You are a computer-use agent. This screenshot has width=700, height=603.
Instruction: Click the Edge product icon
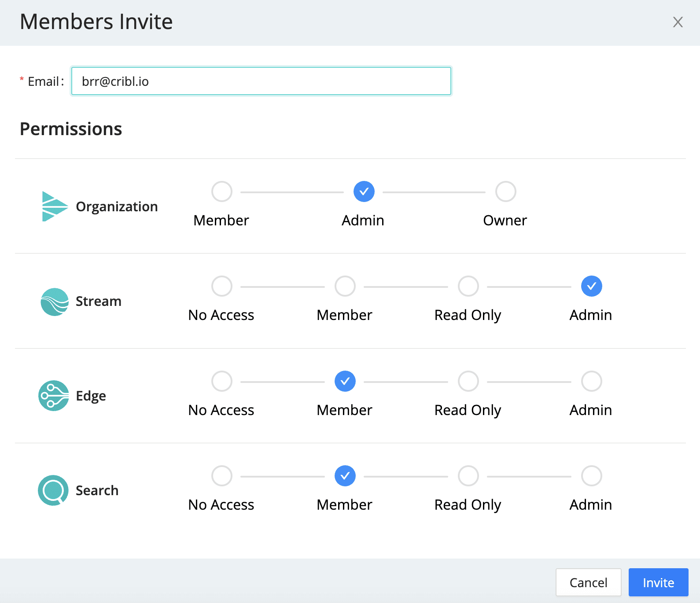(54, 396)
